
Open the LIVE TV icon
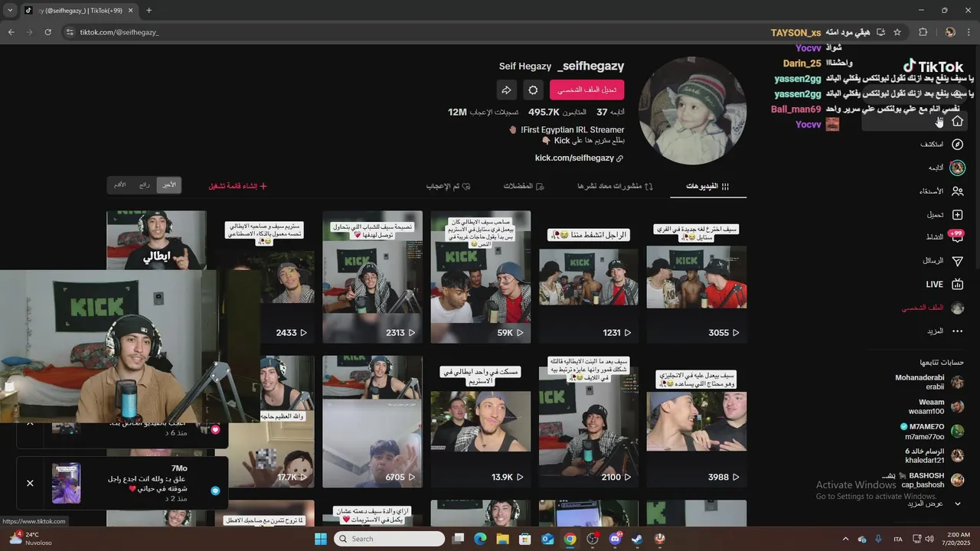point(957,284)
